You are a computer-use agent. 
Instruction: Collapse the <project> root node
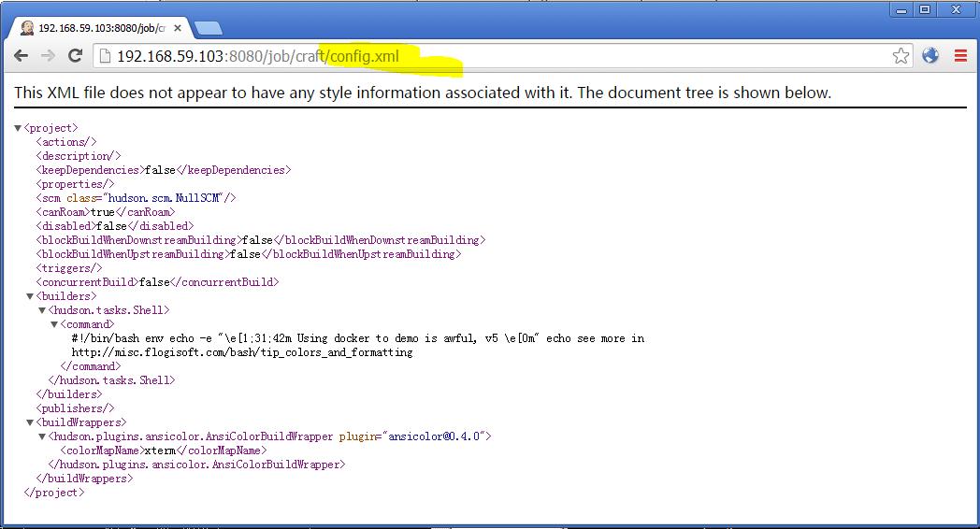click(x=18, y=128)
